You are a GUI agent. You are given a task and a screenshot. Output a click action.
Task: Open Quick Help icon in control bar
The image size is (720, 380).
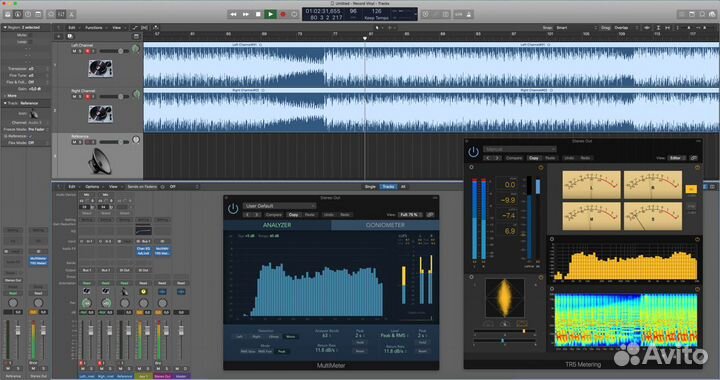tap(28, 14)
